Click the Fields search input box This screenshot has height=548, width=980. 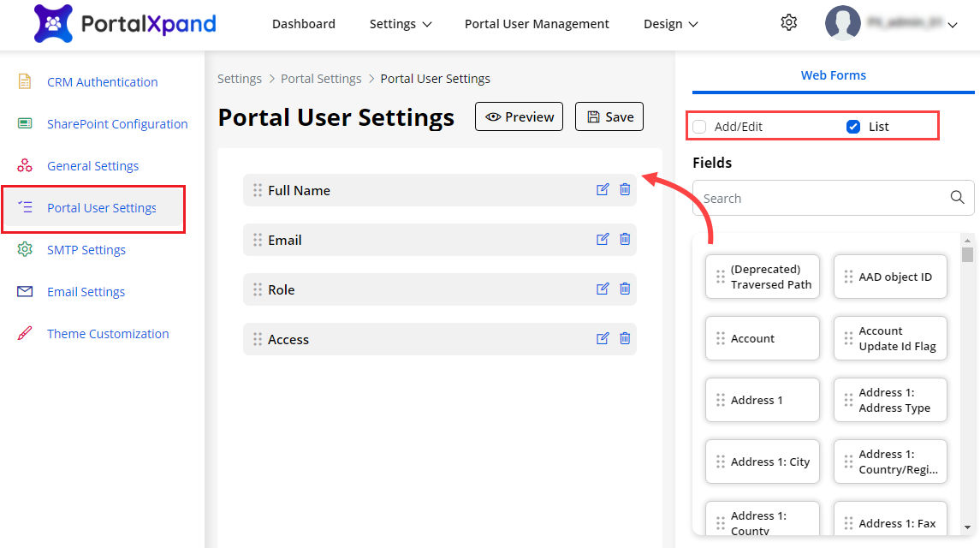pyautogui.click(x=822, y=198)
